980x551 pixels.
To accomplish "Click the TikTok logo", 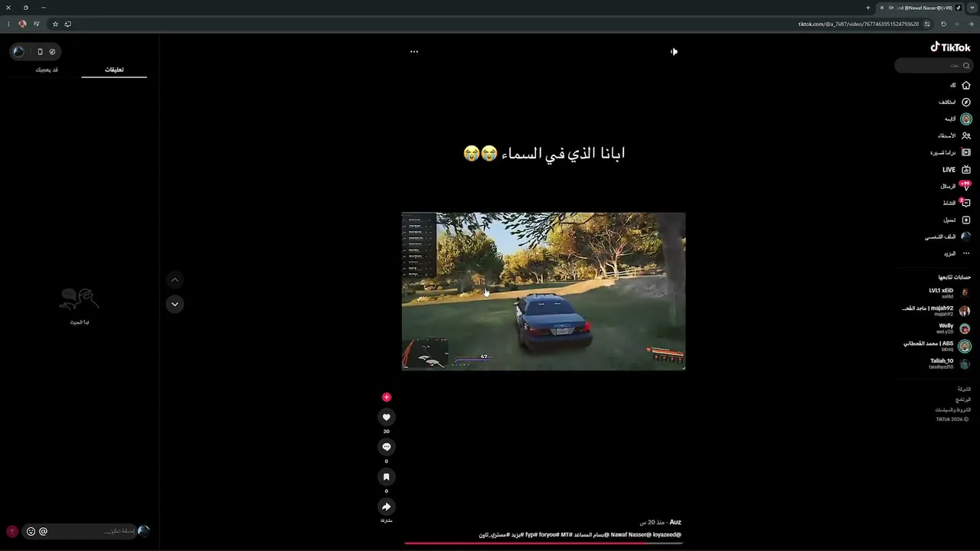I will [x=950, y=47].
